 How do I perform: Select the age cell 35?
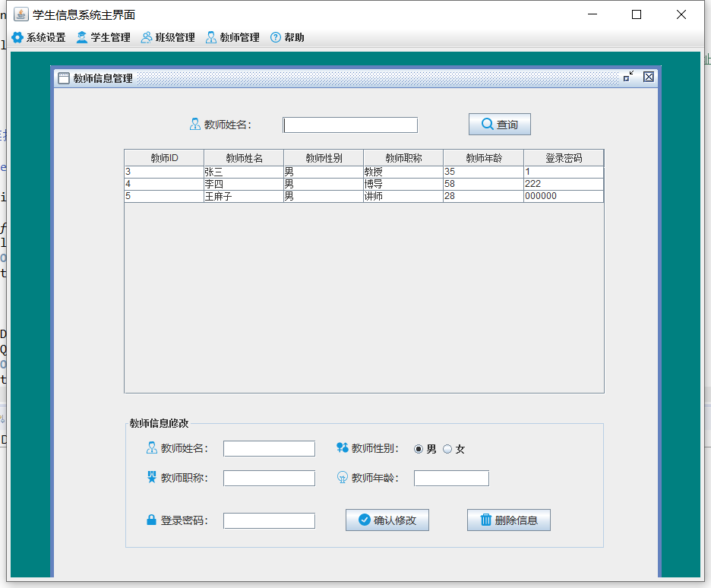pos(484,172)
